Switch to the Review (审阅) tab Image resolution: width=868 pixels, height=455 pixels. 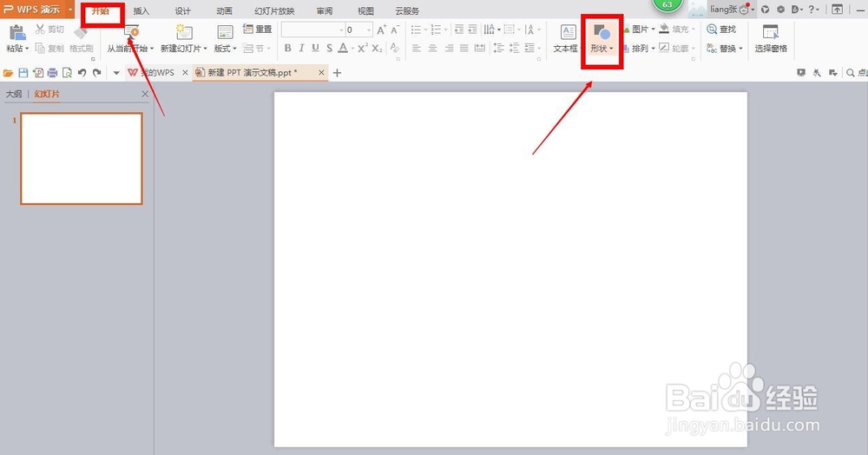coord(325,11)
